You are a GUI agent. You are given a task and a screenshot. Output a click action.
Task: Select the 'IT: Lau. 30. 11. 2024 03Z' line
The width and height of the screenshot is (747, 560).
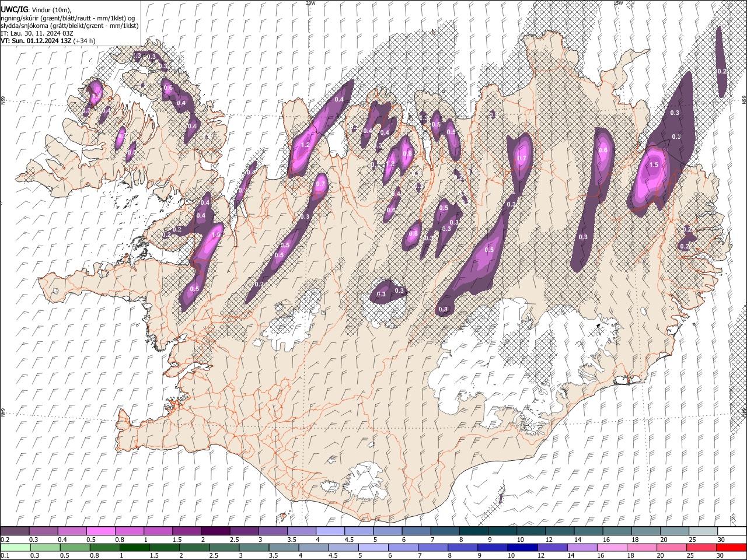point(37,33)
